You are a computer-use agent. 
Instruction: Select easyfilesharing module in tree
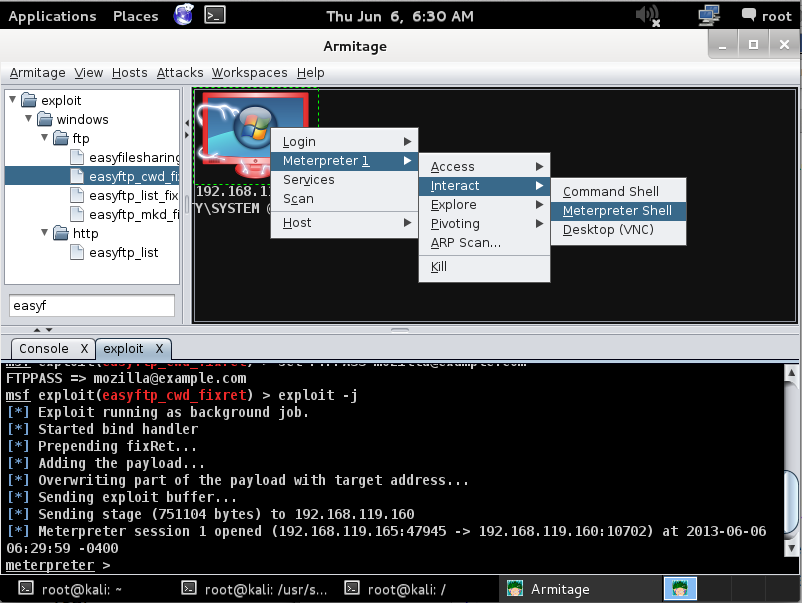pos(125,157)
